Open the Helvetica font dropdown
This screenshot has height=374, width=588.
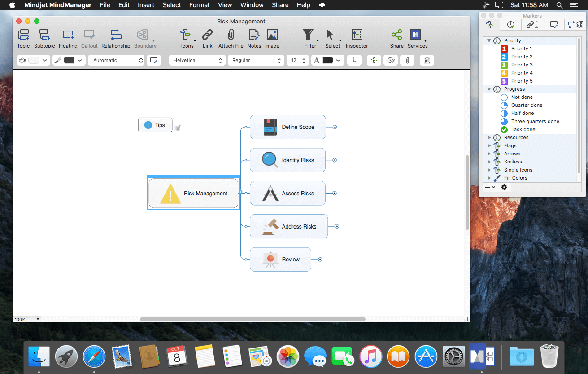click(x=197, y=60)
